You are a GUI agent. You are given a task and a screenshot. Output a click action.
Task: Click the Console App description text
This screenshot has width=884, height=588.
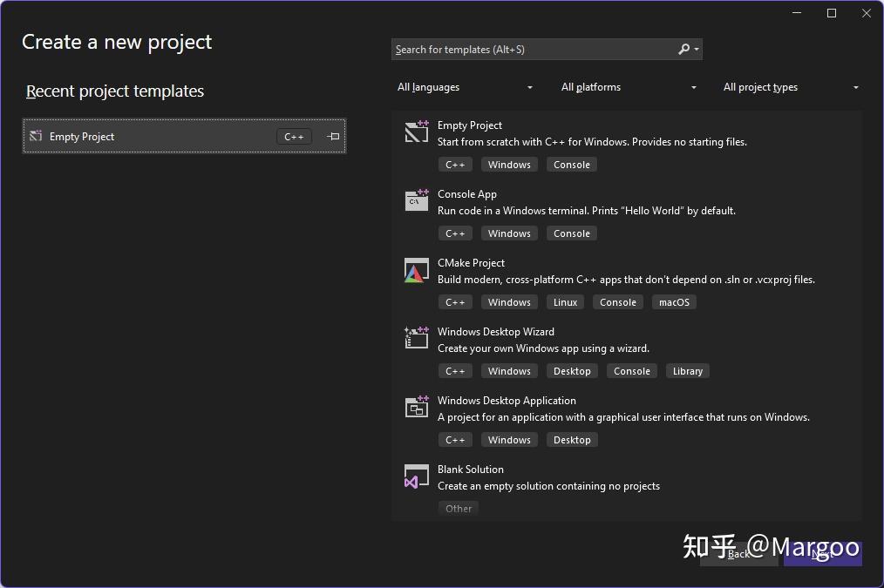click(x=587, y=211)
